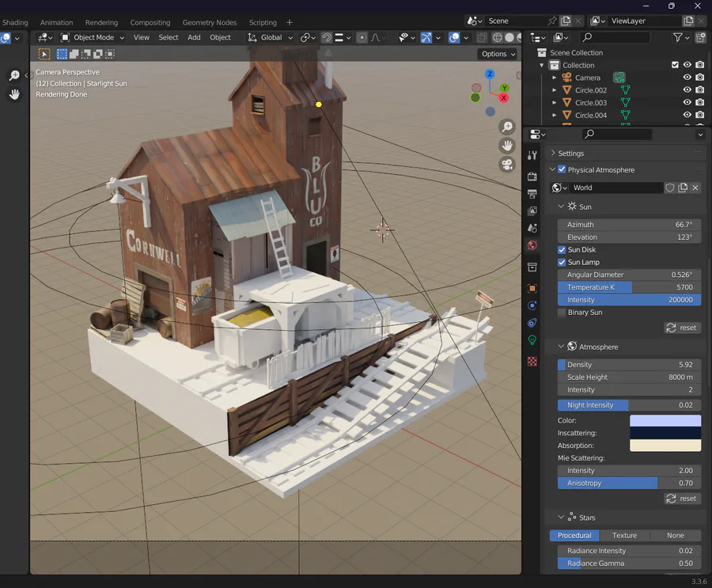Click the pan view hand icon in viewport
Viewport: 712px width, 588px height.
(507, 146)
